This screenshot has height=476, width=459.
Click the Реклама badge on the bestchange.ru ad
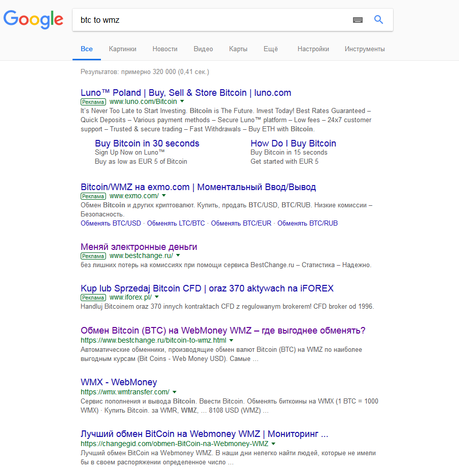click(93, 256)
